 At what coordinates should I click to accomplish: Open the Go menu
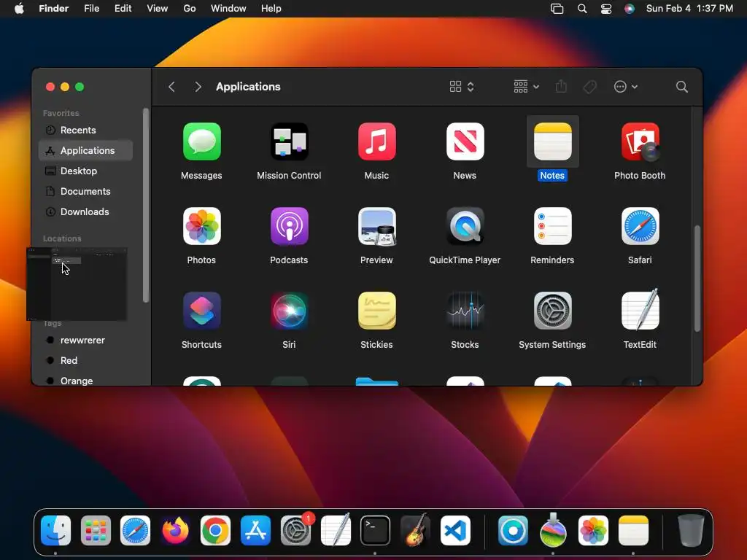click(x=190, y=9)
